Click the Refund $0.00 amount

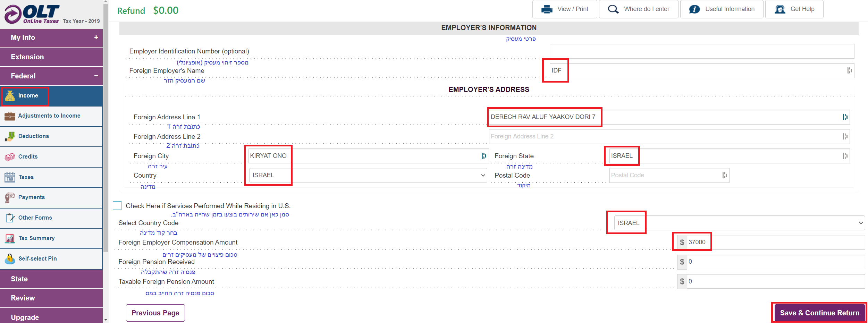click(x=166, y=10)
